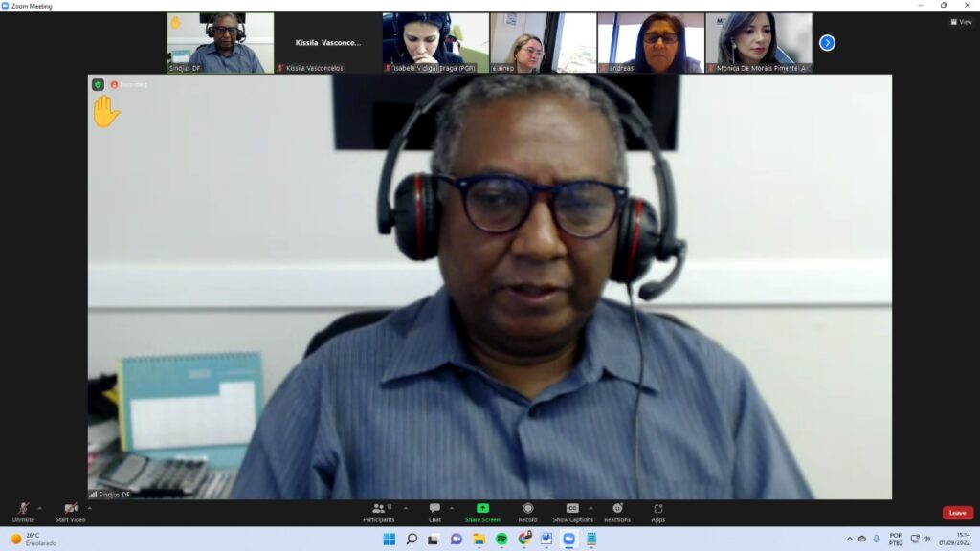Expand the arrow beside the Chat button
The width and height of the screenshot is (980, 551).
[x=452, y=508]
